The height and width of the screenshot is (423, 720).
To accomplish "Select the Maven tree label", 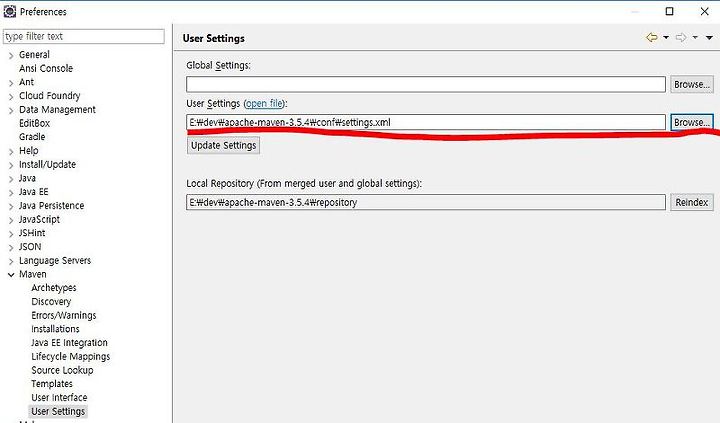I will (x=33, y=274).
